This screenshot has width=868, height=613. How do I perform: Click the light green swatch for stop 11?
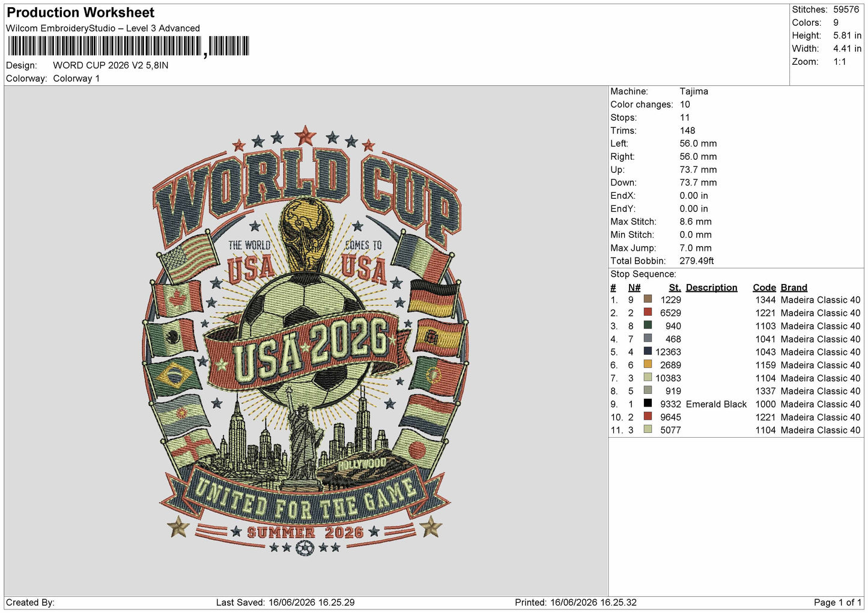648,429
